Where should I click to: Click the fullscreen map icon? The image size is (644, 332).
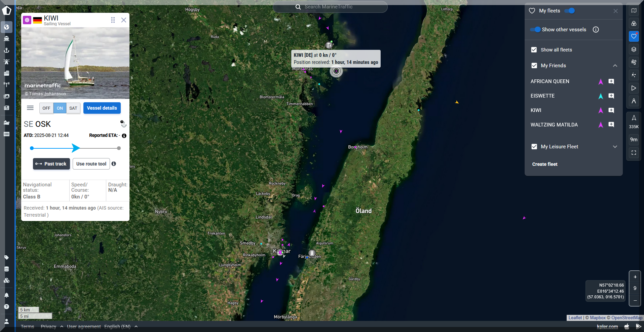pyautogui.click(x=634, y=153)
